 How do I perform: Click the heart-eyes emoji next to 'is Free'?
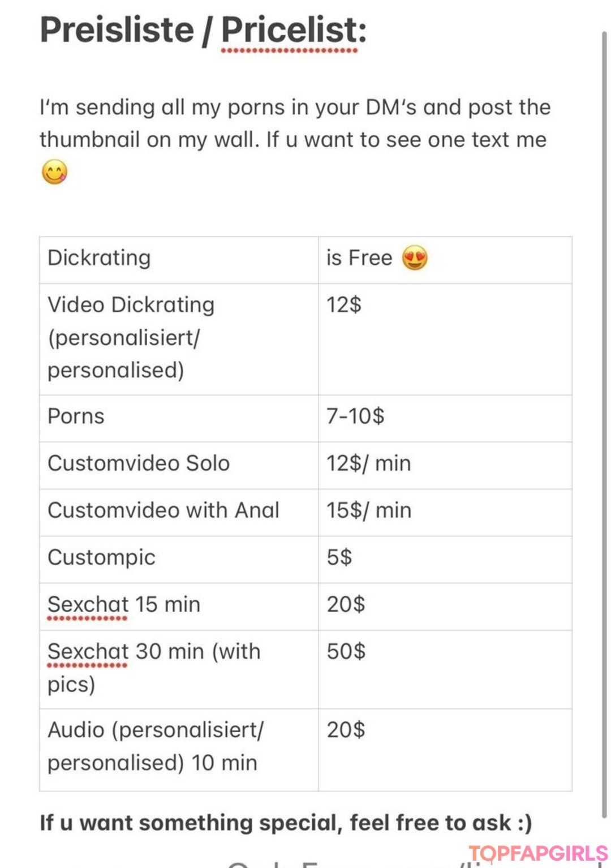tap(415, 258)
